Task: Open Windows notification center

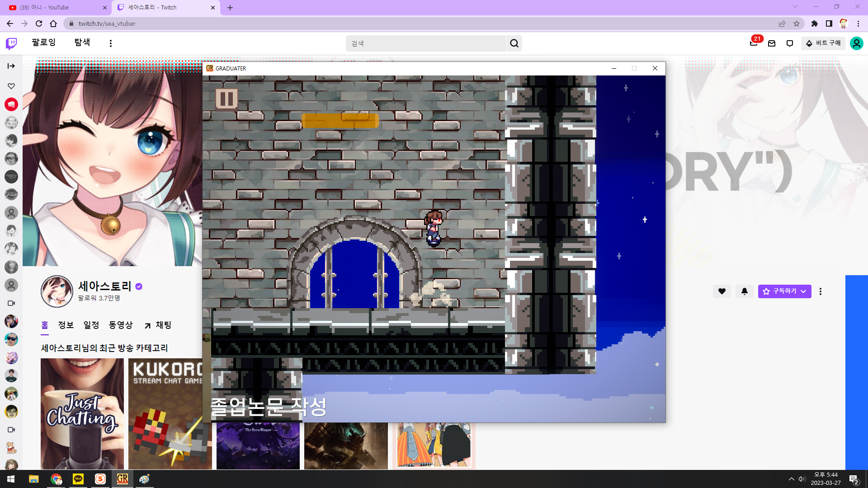Action: 854,480
